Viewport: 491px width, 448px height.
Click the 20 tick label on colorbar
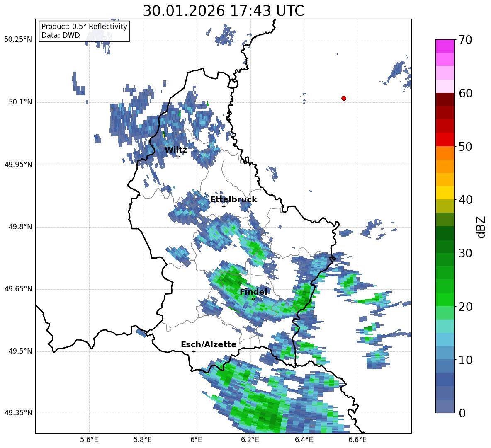(465, 307)
